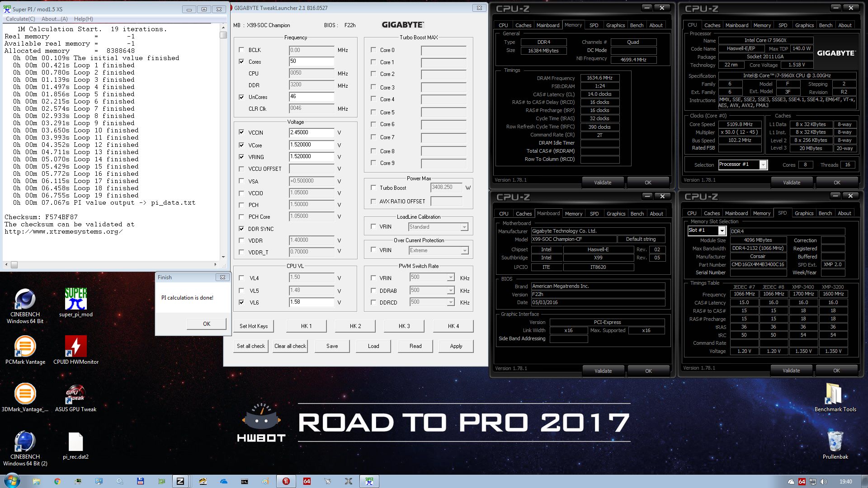This screenshot has width=868, height=488.
Task: Switch to Caches tab in Mainboard CPU-Z window
Action: (524, 214)
